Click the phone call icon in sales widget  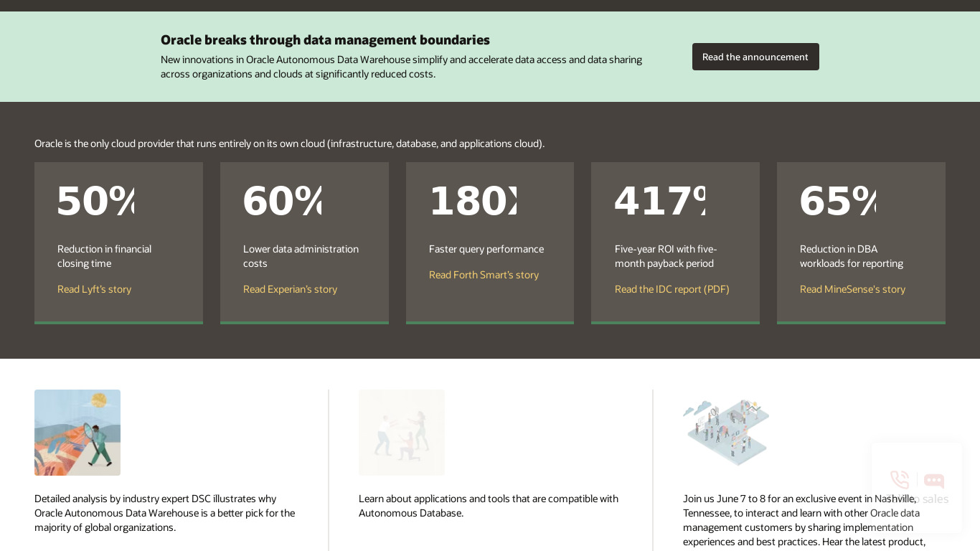900,480
